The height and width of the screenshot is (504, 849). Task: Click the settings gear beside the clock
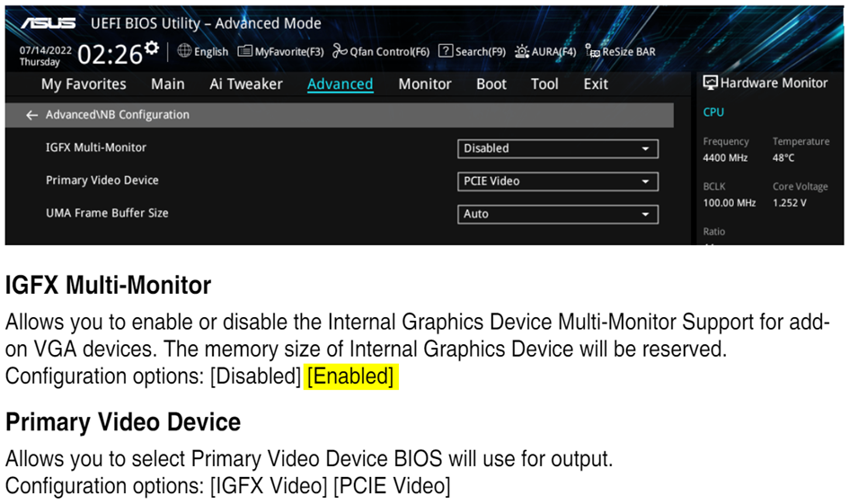click(x=152, y=48)
